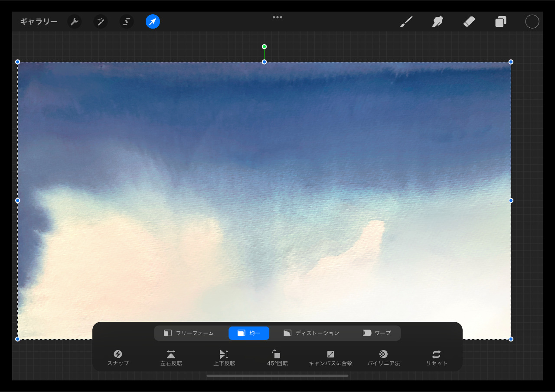Select the Brush tool
The height and width of the screenshot is (392, 555).
click(406, 22)
